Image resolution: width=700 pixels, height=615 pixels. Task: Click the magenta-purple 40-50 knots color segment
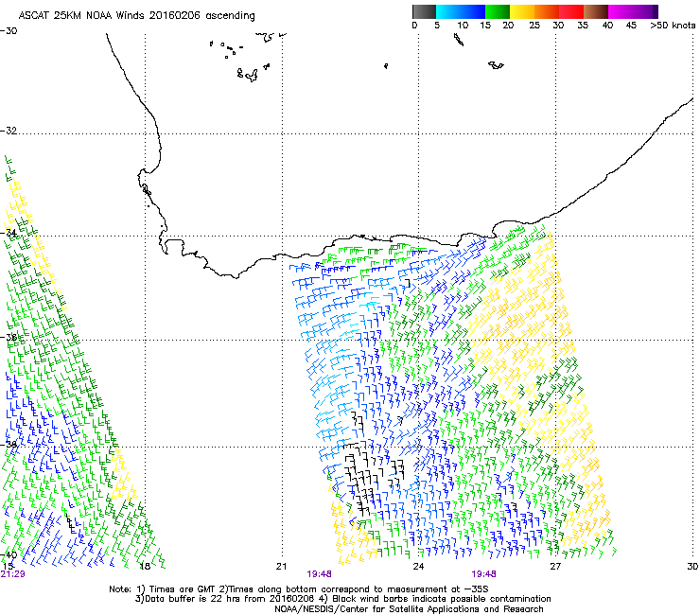pyautogui.click(x=633, y=11)
